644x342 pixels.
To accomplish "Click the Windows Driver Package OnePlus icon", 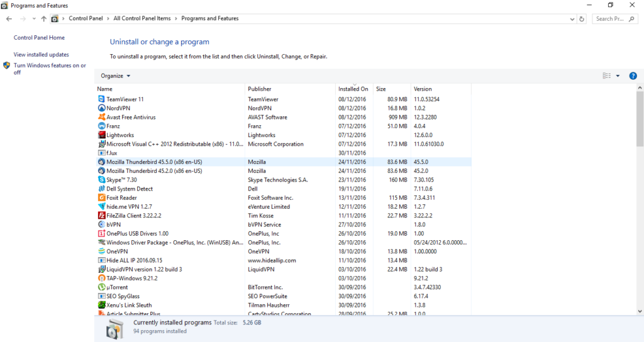I will 101,243.
